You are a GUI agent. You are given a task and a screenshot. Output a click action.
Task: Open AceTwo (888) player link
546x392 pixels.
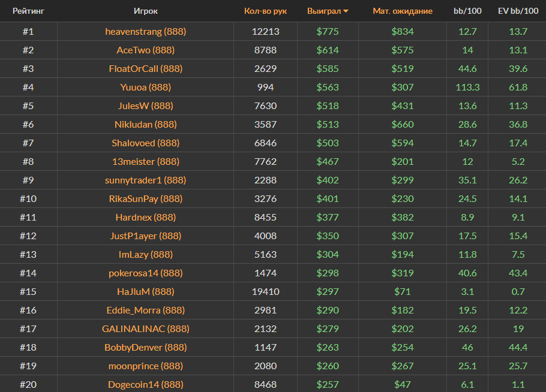coord(145,50)
